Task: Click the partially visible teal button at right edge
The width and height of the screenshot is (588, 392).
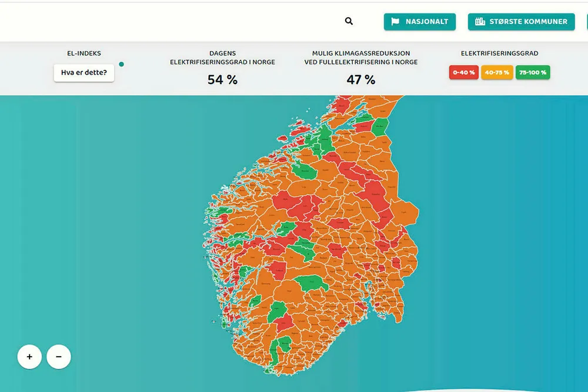Action: (x=586, y=22)
